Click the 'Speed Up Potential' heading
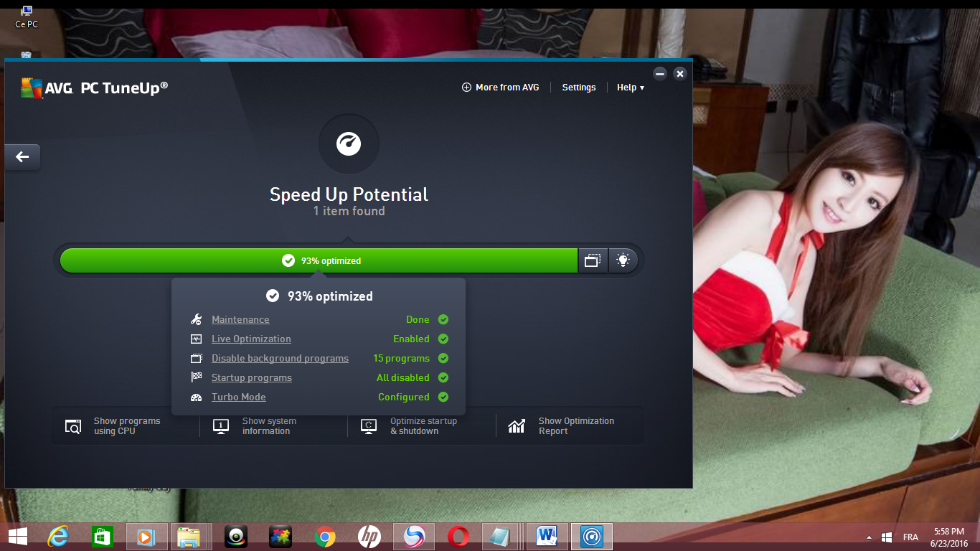The image size is (980, 551). point(349,194)
